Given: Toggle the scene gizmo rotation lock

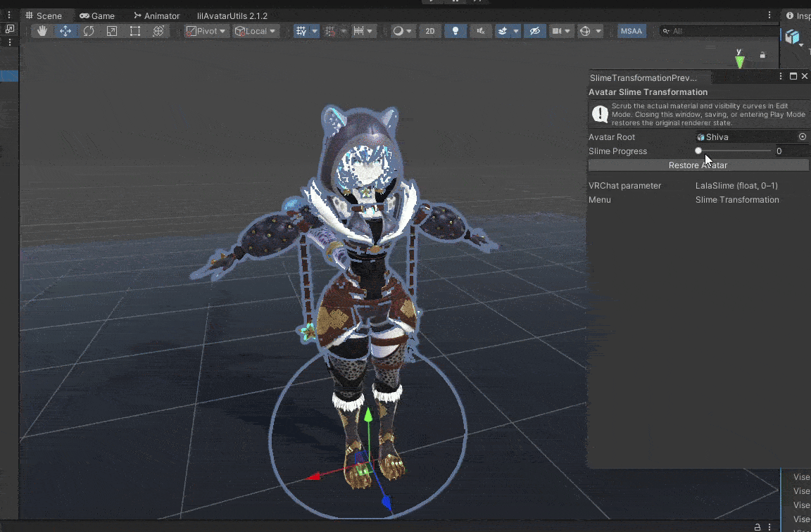Looking at the screenshot, I should [762, 55].
